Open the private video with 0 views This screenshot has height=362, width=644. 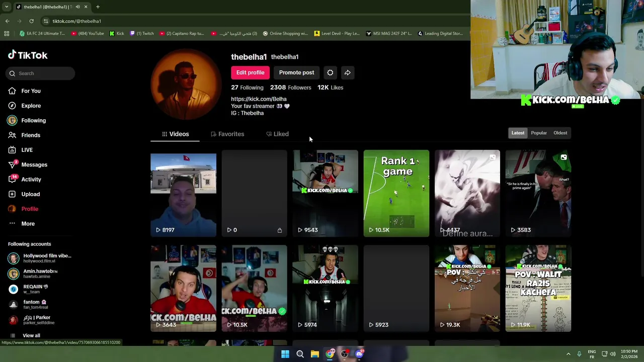254,193
